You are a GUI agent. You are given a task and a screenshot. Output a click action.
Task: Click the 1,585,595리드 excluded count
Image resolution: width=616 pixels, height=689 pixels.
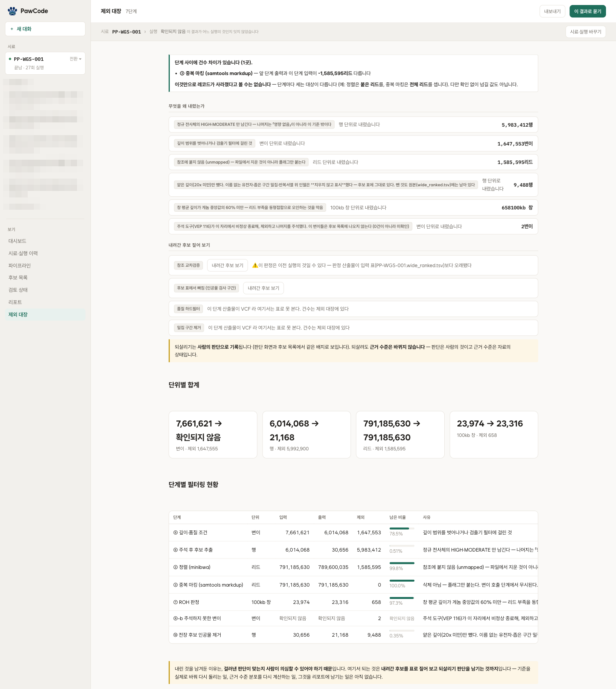[x=515, y=162]
